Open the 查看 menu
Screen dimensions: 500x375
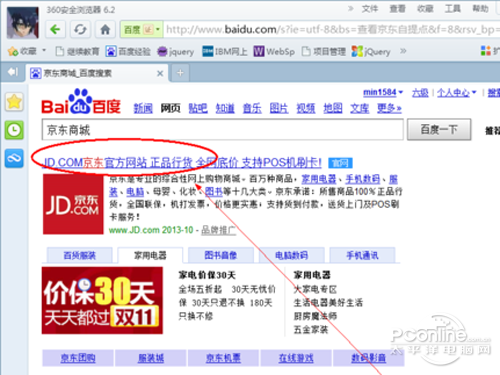(397, 9)
